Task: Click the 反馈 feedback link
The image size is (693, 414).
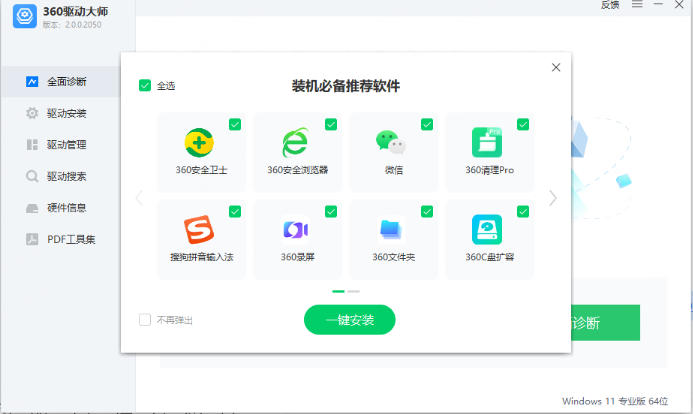Action: (610, 5)
